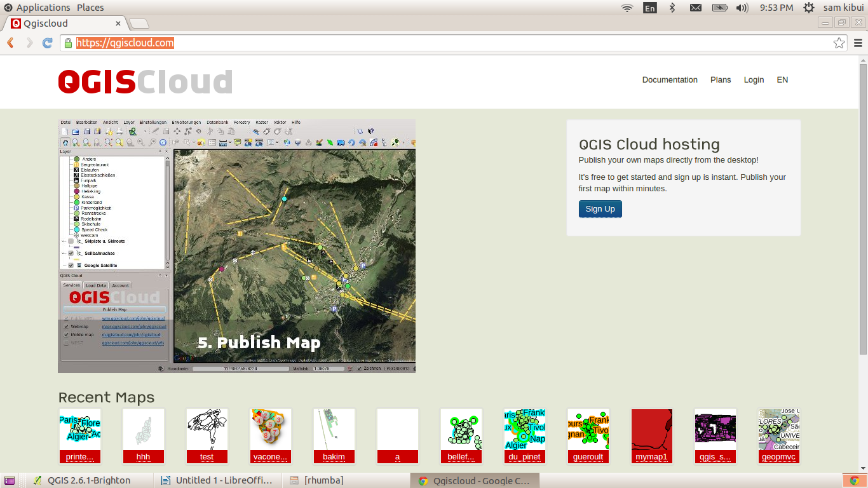This screenshot has height=488, width=868.
Task: Click the page vertical scrollbar
Action: pyautogui.click(x=863, y=210)
